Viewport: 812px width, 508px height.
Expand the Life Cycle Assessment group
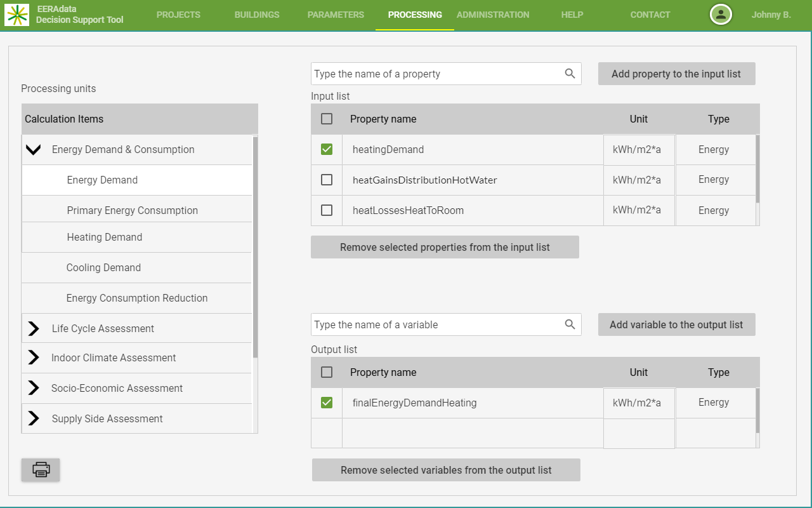click(34, 328)
